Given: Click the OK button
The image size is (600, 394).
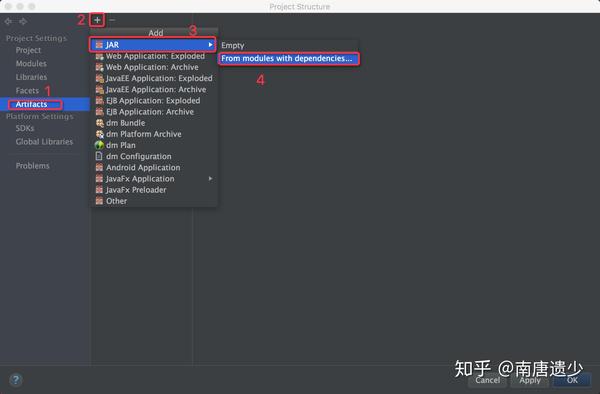Looking at the screenshot, I should pyautogui.click(x=572, y=380).
